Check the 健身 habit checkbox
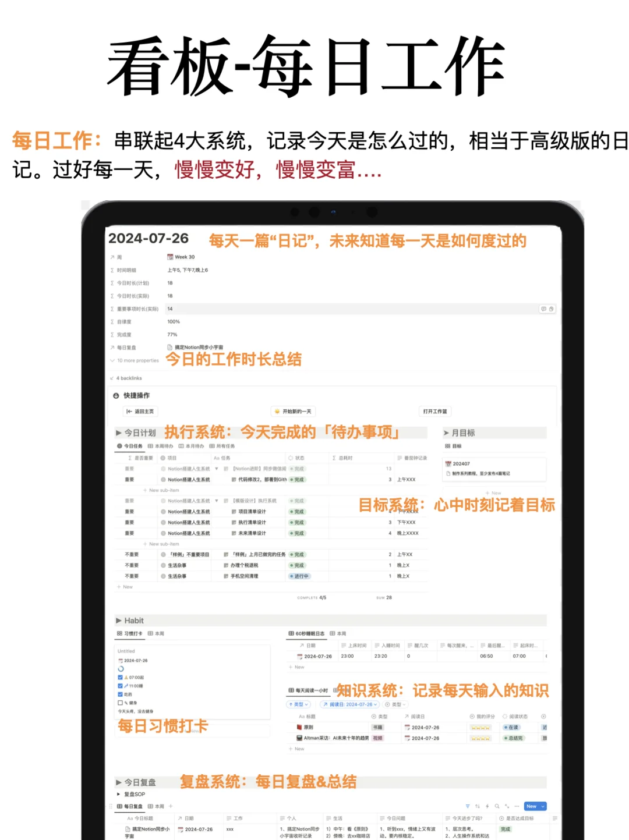This screenshot has width=629, height=840. coord(120,703)
